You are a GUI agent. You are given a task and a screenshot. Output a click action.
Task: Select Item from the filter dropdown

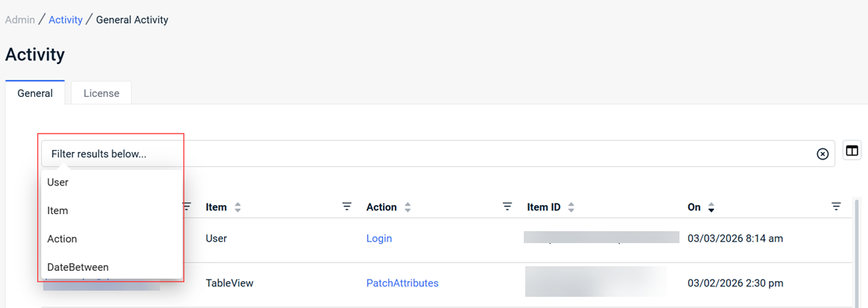pyautogui.click(x=58, y=210)
